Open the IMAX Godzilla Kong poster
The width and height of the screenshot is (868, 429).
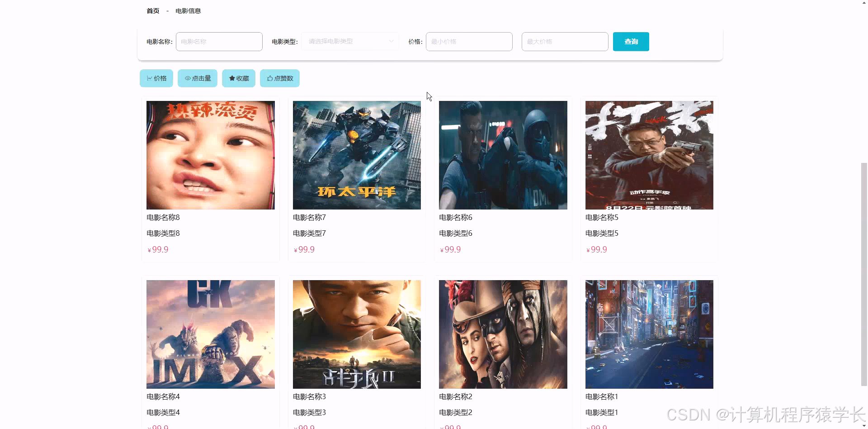[211, 334]
